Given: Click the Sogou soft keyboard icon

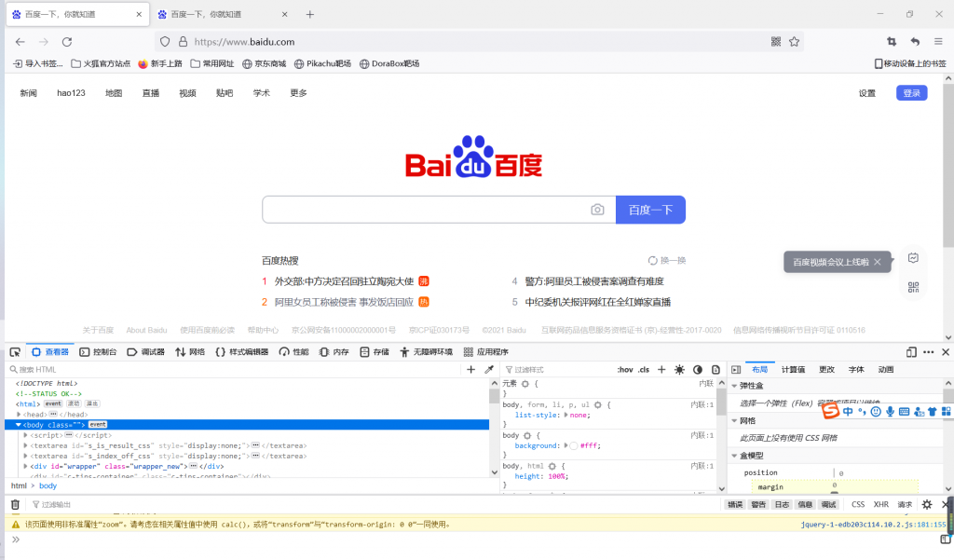Looking at the screenshot, I should click(904, 412).
